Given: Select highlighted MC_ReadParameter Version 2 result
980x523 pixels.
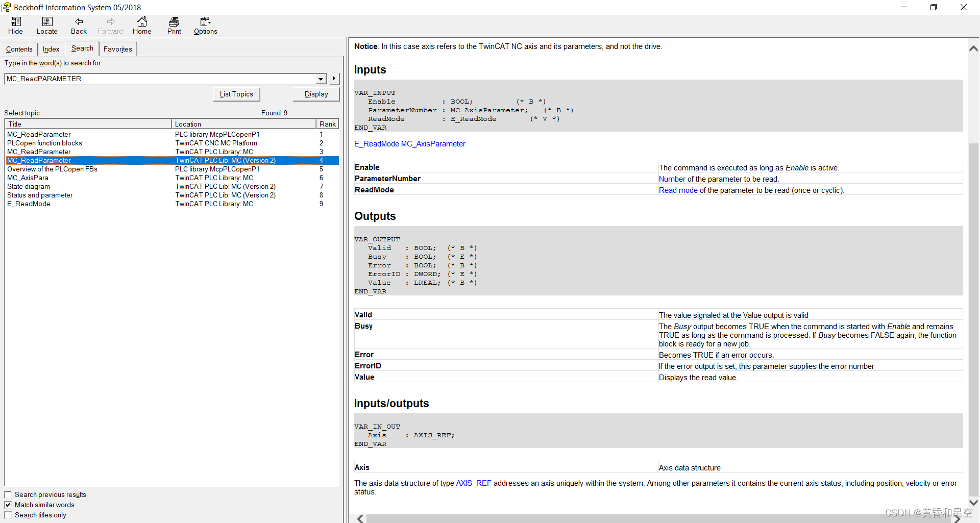Looking at the screenshot, I should (x=171, y=161).
